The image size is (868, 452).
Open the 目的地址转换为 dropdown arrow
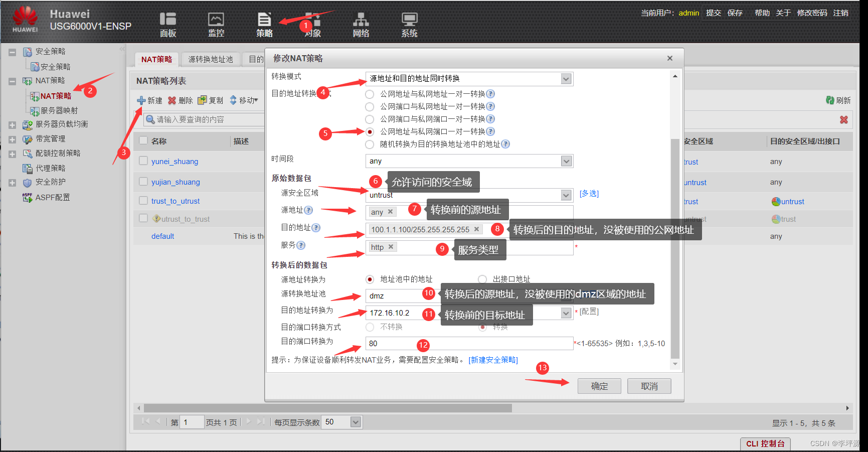click(x=566, y=313)
